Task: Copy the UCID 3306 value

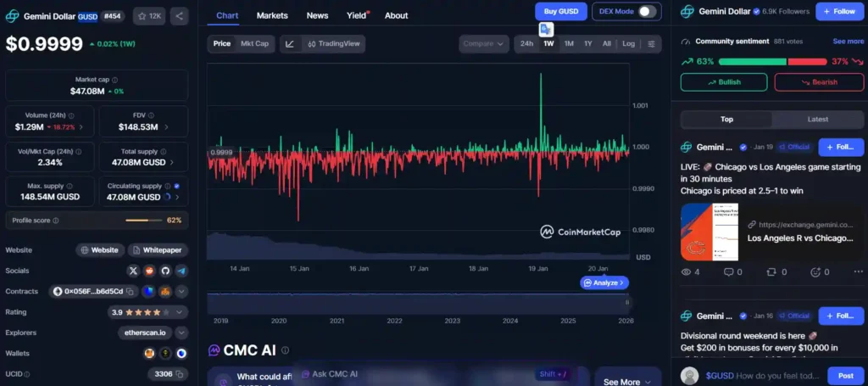Action: coord(181,374)
